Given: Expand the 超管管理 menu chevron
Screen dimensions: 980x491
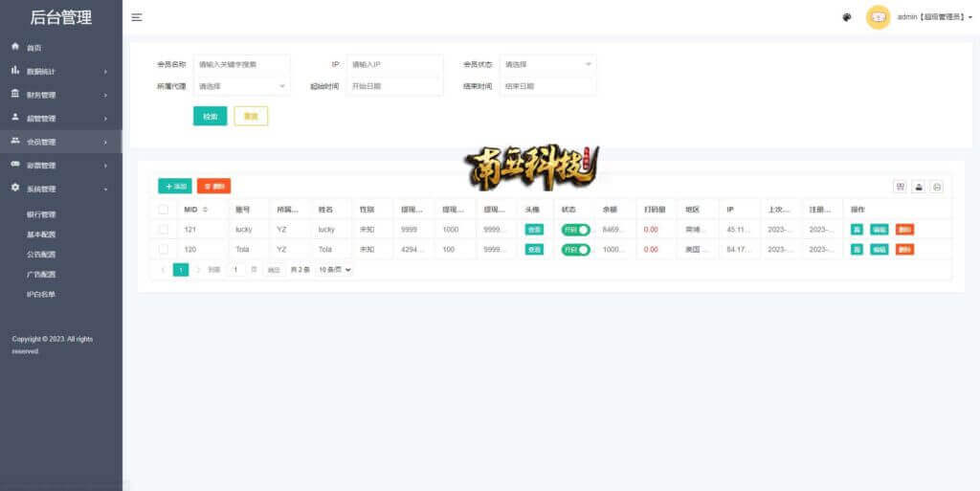Looking at the screenshot, I should point(105,119).
